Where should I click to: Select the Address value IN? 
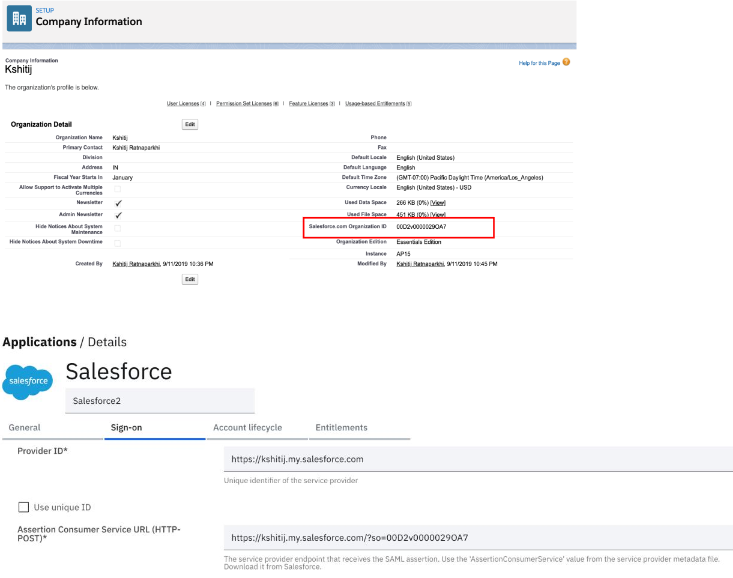115,167
